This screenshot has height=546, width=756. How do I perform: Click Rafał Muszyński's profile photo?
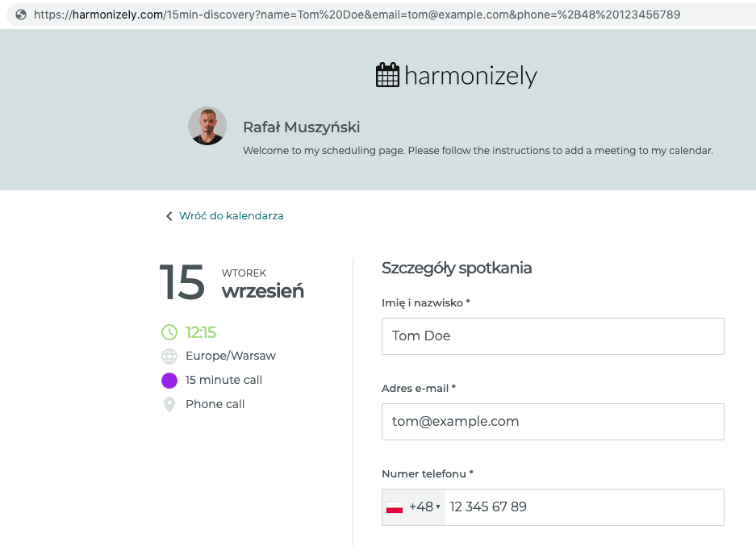point(207,126)
